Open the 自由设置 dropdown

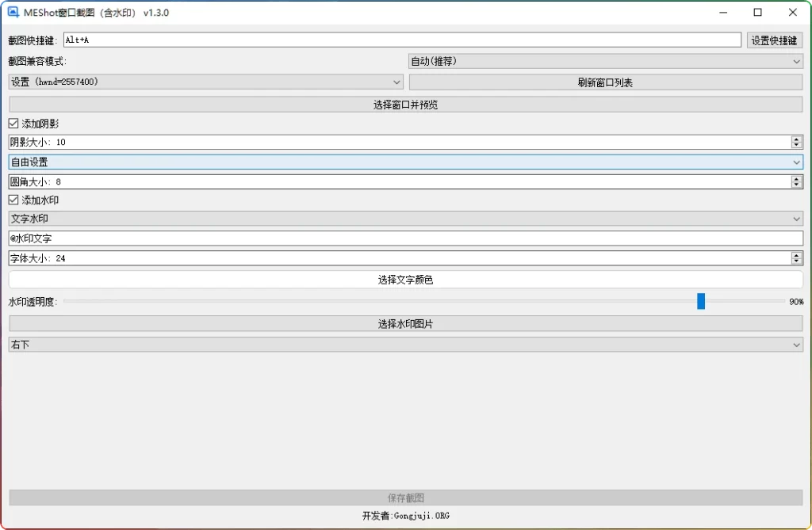click(405, 162)
